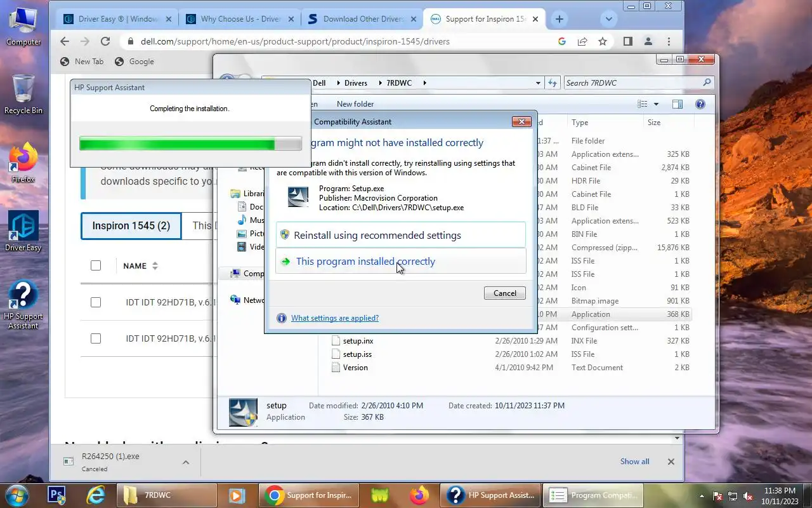Open Chrome profile icon
The height and width of the screenshot is (508, 812).
click(648, 41)
